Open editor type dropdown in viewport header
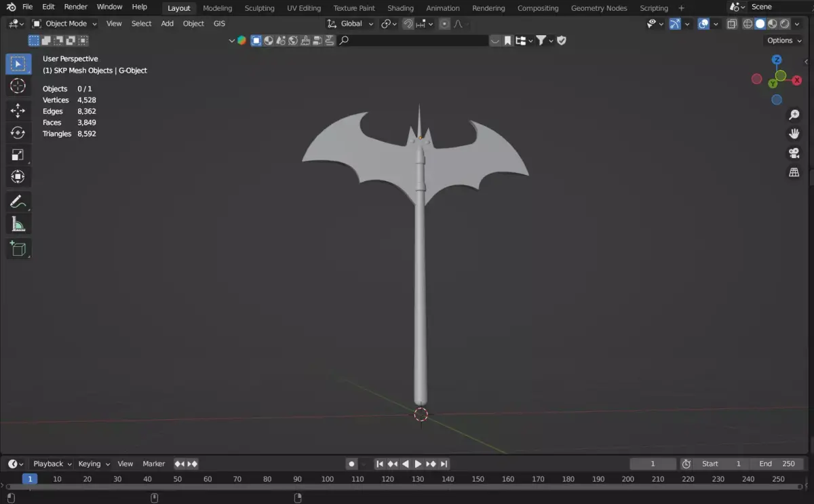The height and width of the screenshot is (504, 814). (16, 24)
